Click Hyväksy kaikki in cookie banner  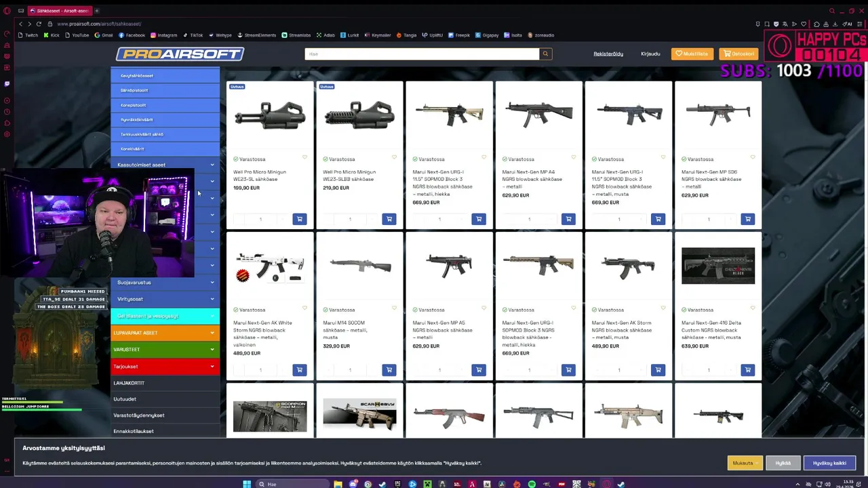[829, 463]
